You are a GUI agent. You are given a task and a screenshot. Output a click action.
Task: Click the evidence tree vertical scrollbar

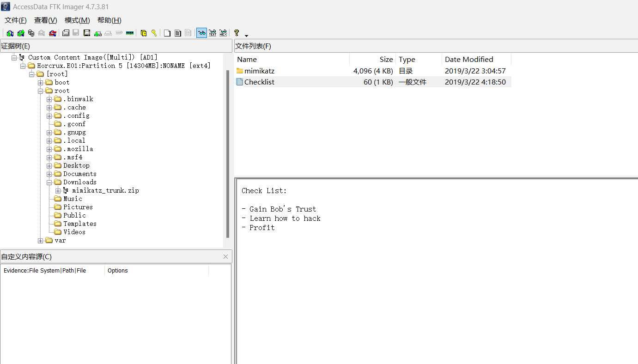[227, 154]
